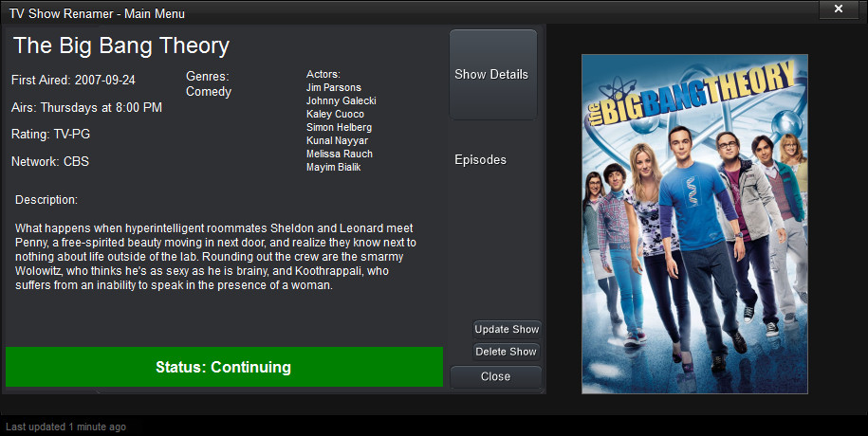Screen dimensions: 868x436
Task: Select actor name Simon Helberg
Action: 340,127
